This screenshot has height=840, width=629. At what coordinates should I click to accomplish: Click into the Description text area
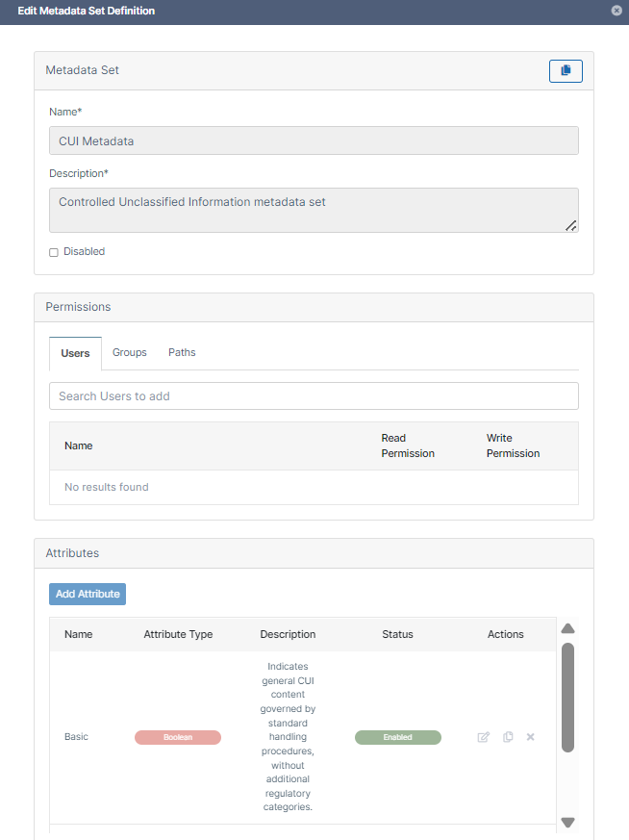[x=308, y=210]
